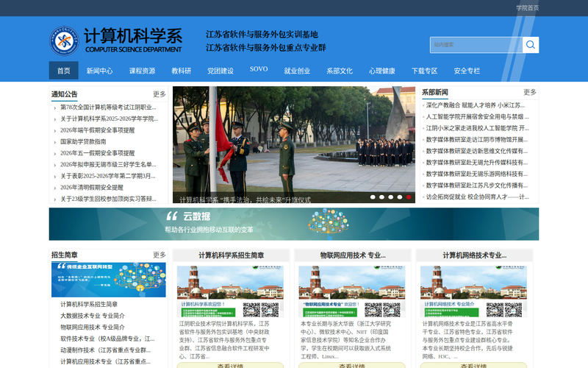Open notice 第78次全国计算机等级考试江阴职业...
Image resolution: width=588 pixels, height=368 pixels.
click(108, 107)
